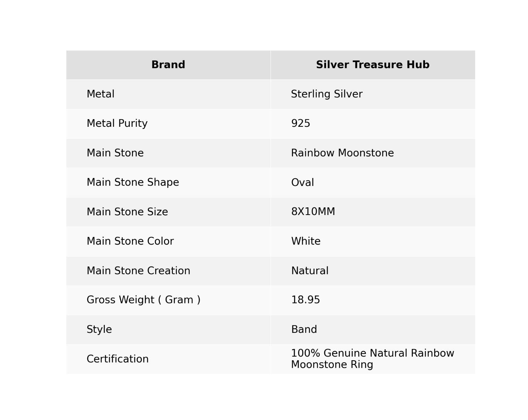Select the 8X10MM size value
528x420 pixels.
click(x=313, y=212)
